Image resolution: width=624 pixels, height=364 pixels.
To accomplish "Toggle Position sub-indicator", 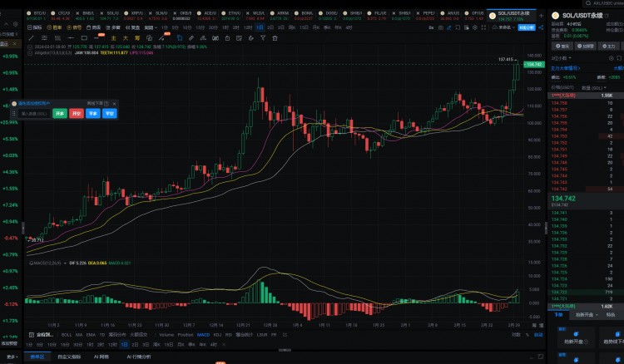I will (186, 335).
